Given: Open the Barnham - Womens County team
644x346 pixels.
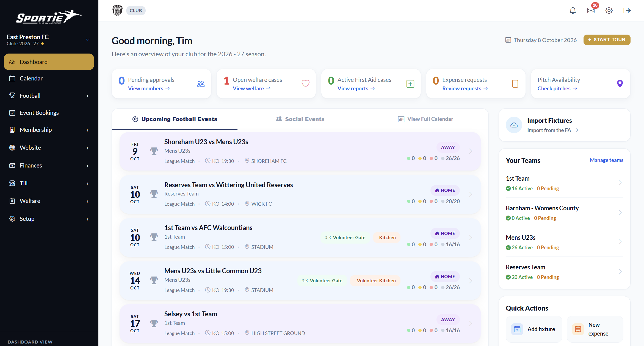Looking at the screenshot, I should (x=564, y=213).
